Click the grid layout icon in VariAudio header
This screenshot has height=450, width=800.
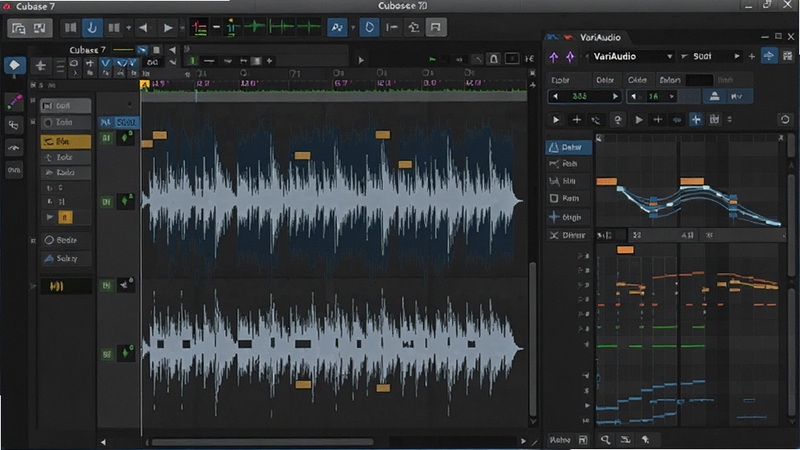(x=787, y=56)
